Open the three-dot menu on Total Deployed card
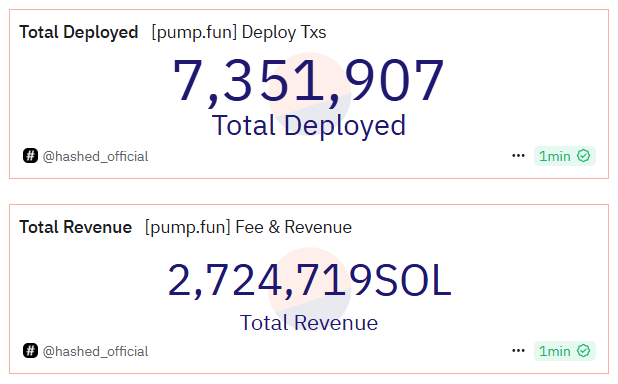Screen dimensions: 618x384 pyautogui.click(x=518, y=156)
